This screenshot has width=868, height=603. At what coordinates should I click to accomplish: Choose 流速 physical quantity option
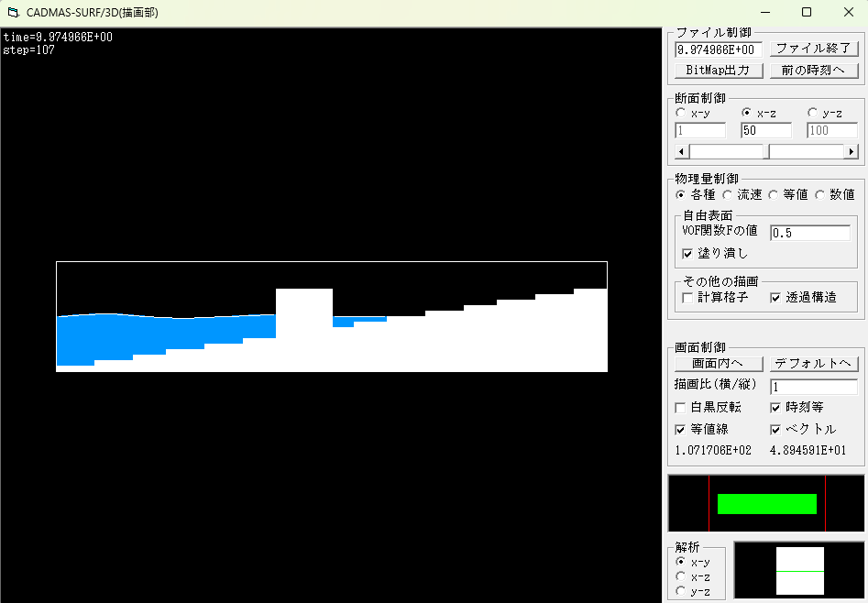click(729, 195)
